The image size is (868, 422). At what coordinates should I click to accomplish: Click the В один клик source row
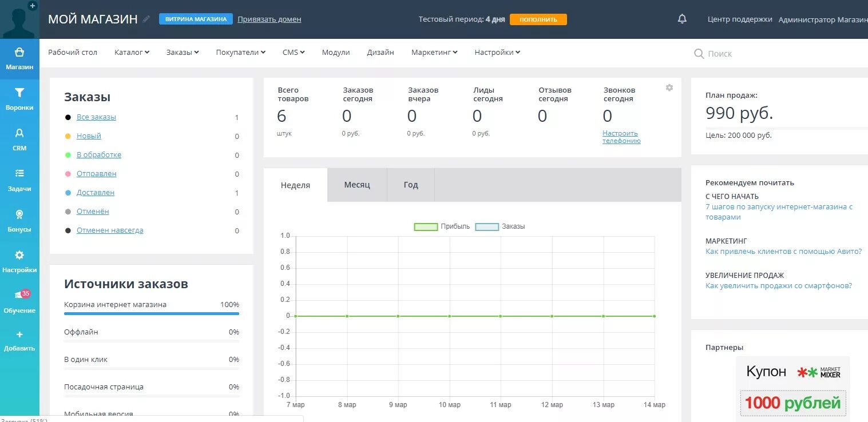tap(152, 361)
